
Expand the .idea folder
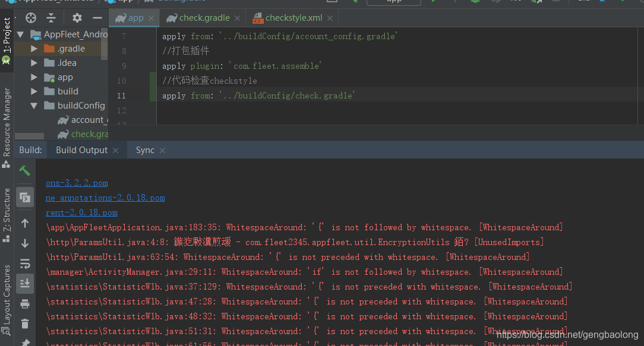pyautogui.click(x=34, y=63)
